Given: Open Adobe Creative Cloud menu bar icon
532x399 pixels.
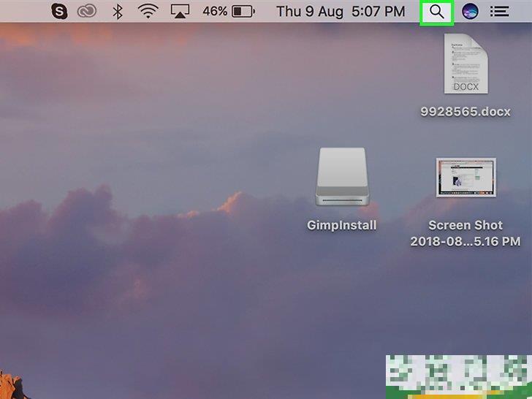Looking at the screenshot, I should coord(86,12).
